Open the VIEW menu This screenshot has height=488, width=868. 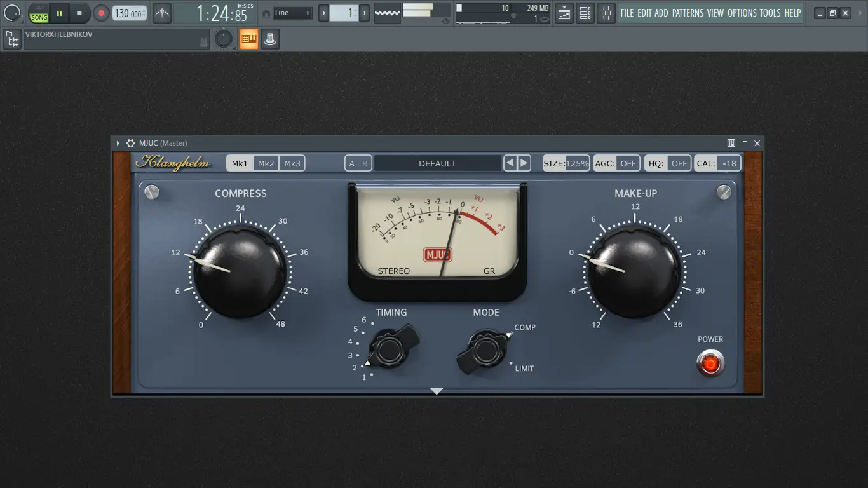coord(715,13)
